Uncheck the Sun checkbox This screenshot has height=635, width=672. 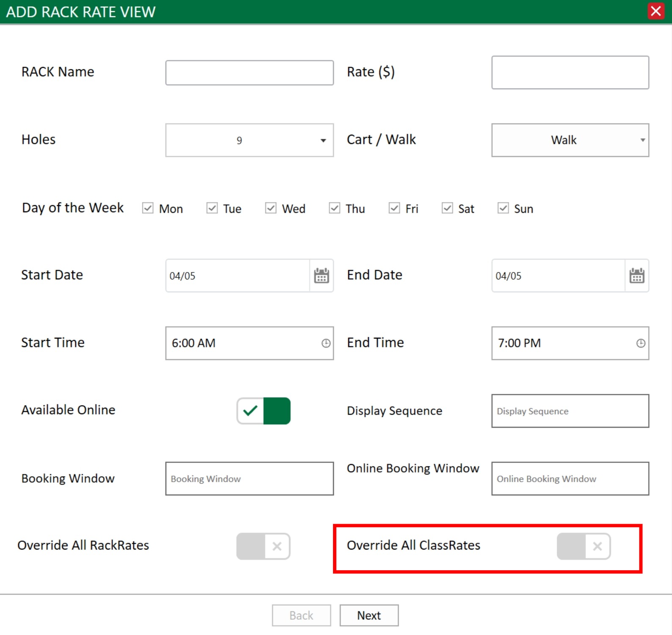coord(503,208)
